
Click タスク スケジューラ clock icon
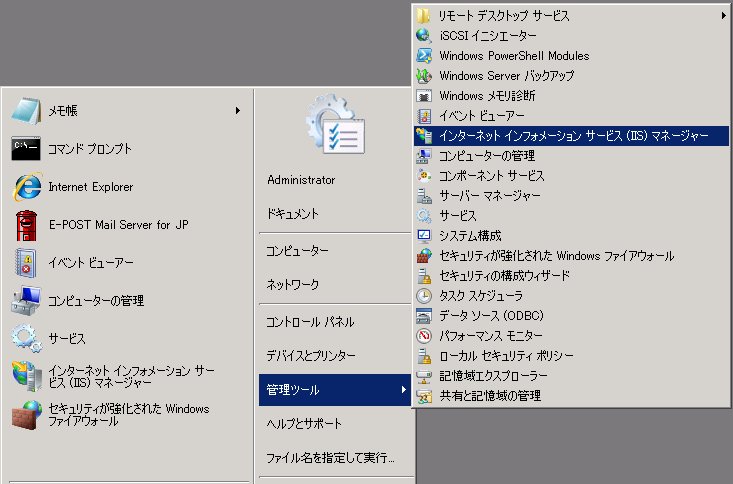click(424, 296)
